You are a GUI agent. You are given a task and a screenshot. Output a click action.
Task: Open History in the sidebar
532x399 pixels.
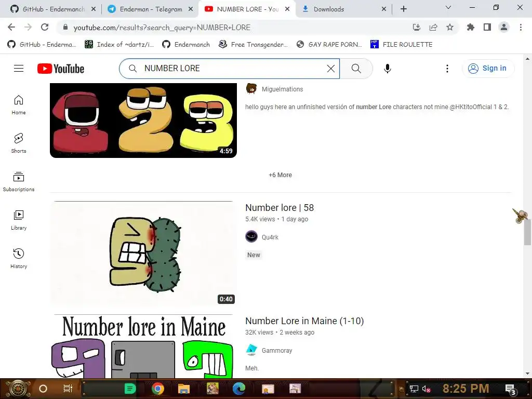(x=19, y=259)
